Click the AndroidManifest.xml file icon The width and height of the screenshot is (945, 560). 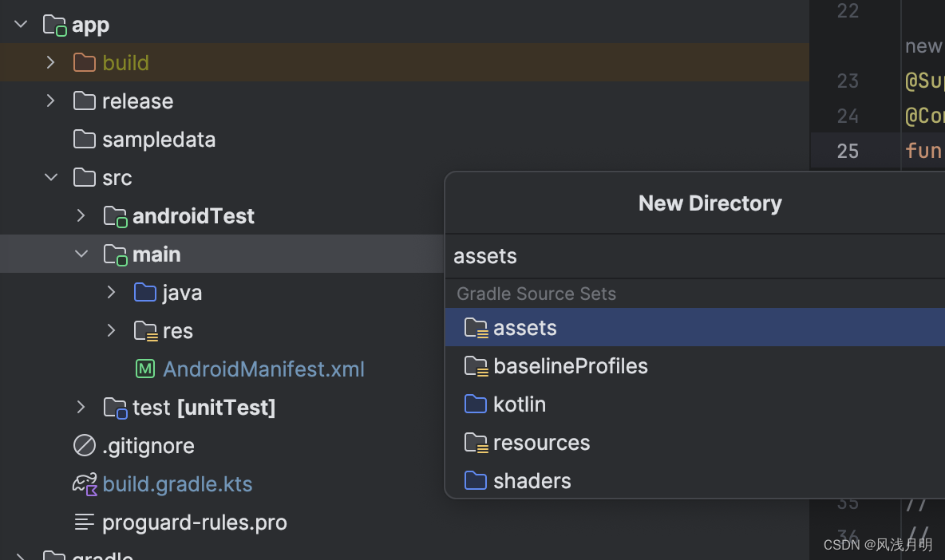pos(145,369)
